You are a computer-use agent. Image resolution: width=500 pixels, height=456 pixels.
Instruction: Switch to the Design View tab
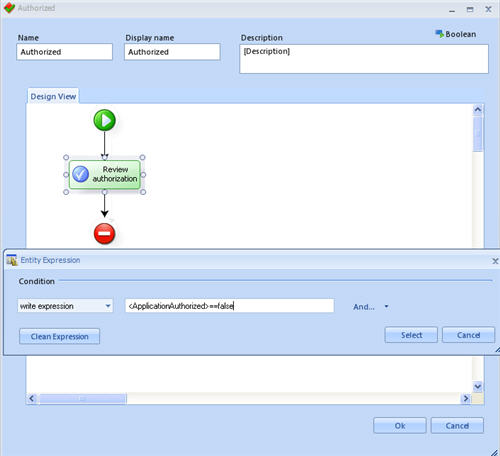[53, 96]
